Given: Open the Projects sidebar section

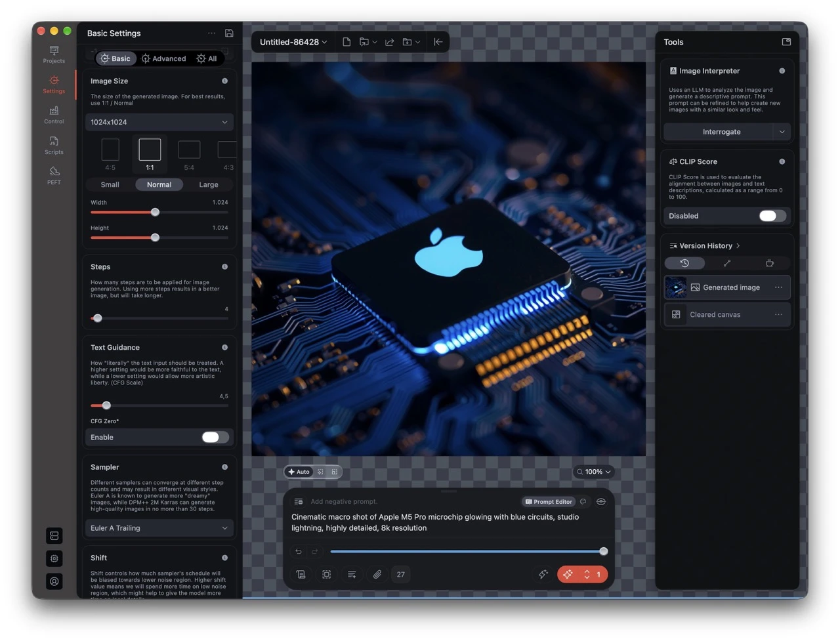Looking at the screenshot, I should pyautogui.click(x=54, y=54).
